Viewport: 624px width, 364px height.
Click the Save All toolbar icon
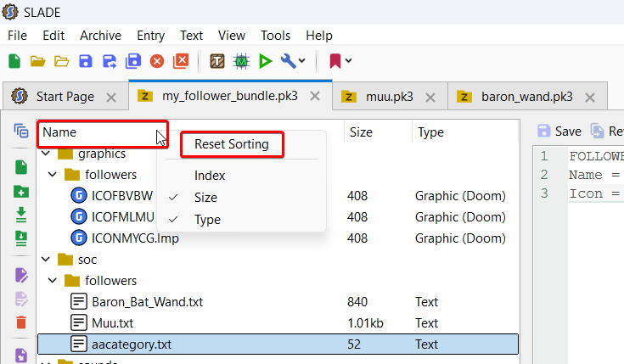point(133,61)
